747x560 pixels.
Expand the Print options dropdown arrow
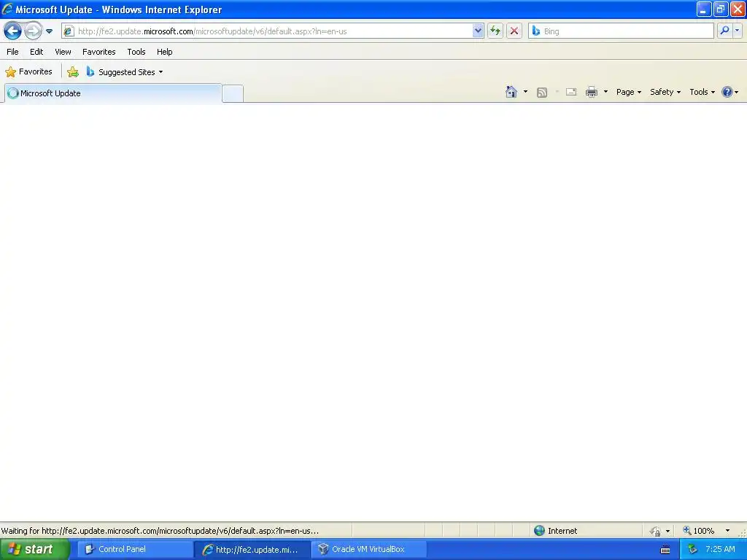tap(606, 92)
